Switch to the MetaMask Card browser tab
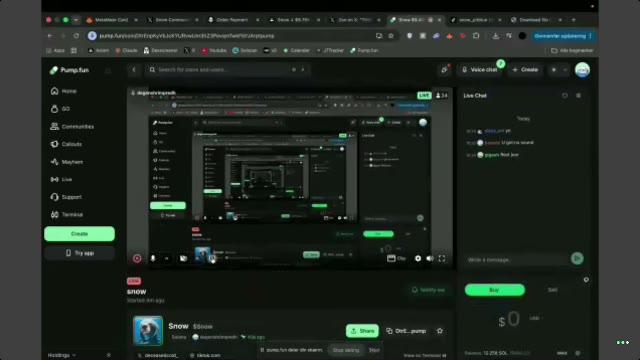 click(x=111, y=20)
